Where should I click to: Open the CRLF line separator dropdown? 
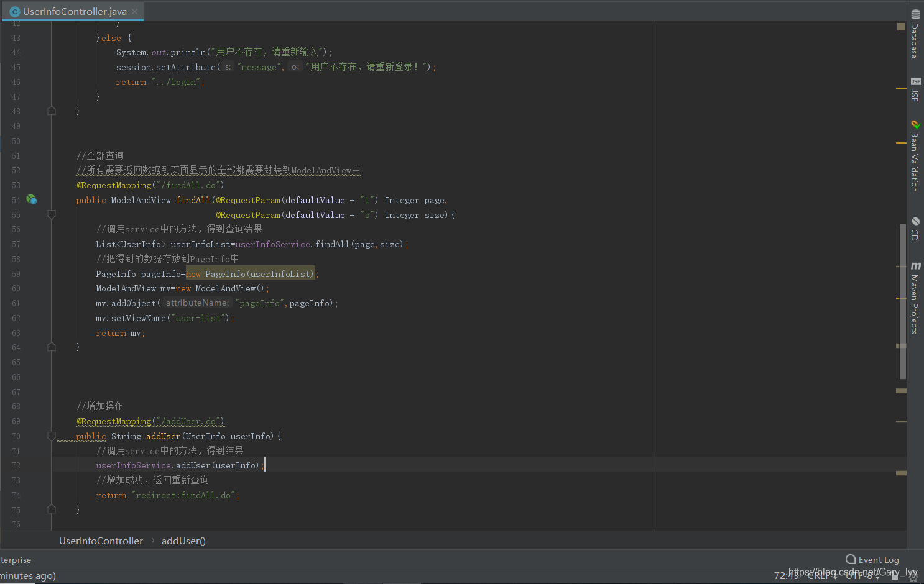[x=823, y=576]
